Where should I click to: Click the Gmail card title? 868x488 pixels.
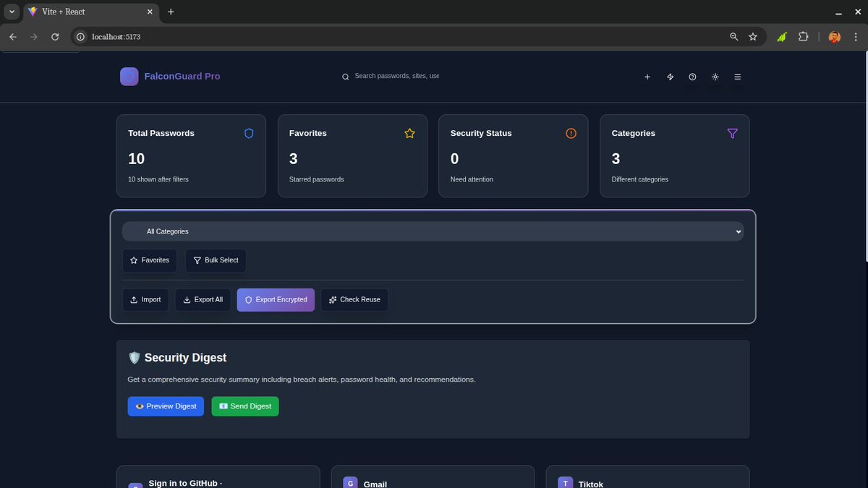(x=375, y=484)
